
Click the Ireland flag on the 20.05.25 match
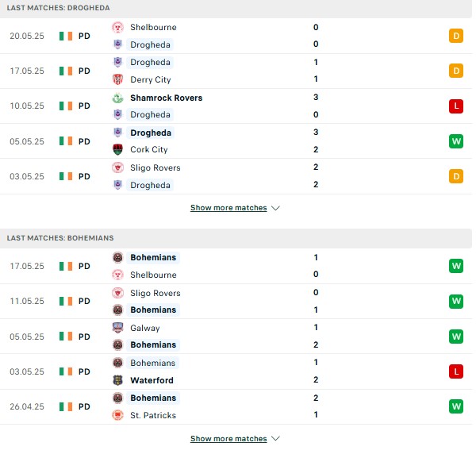66,37
